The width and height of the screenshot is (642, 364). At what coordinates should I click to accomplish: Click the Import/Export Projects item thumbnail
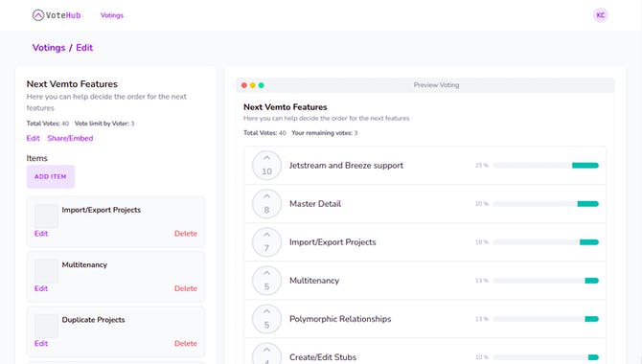coord(46,216)
